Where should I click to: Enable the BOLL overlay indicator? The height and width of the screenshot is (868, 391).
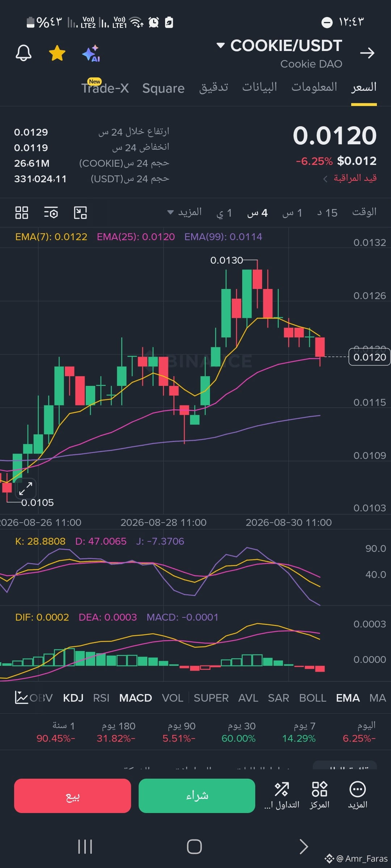pos(313,698)
